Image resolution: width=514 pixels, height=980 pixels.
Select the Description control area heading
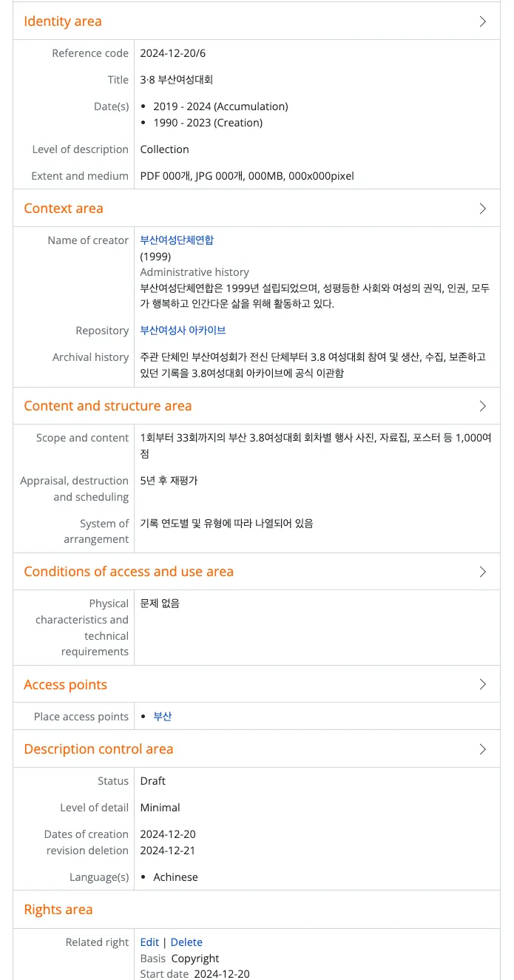[x=98, y=749]
